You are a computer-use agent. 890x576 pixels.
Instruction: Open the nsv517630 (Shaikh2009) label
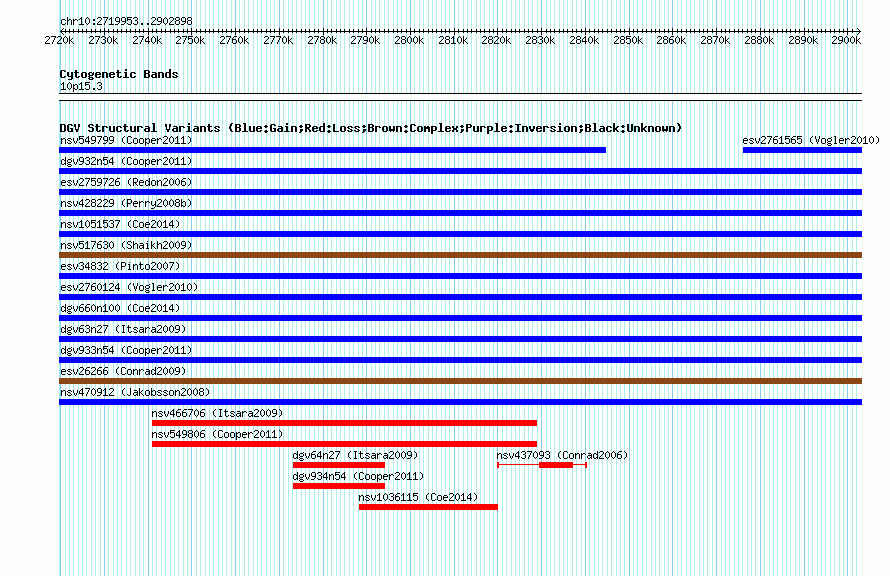(126, 245)
